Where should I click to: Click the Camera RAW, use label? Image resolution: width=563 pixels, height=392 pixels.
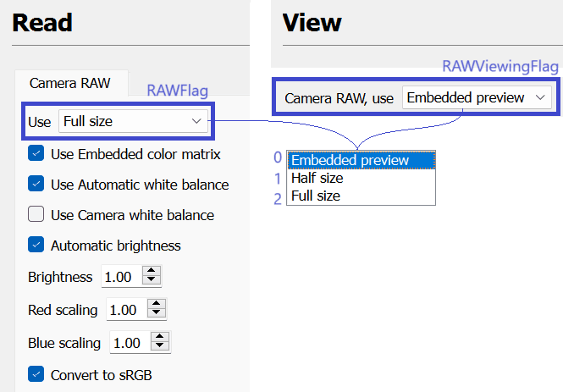339,98
